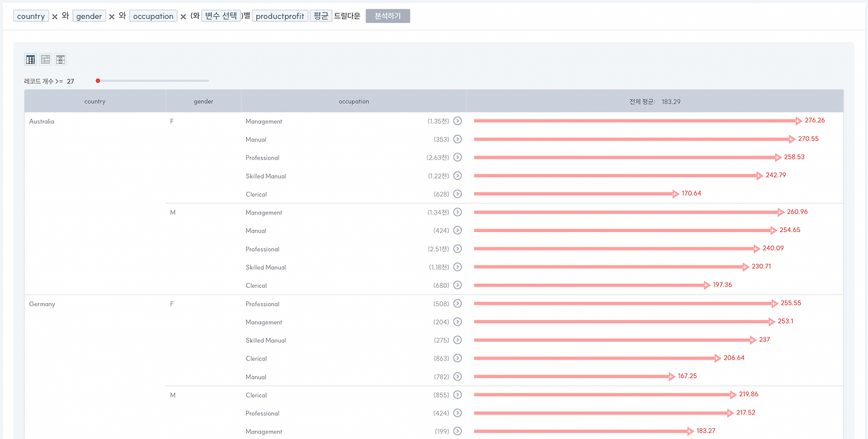The width and height of the screenshot is (868, 439).
Task: Remove the gender variable with its X
Action: click(112, 16)
